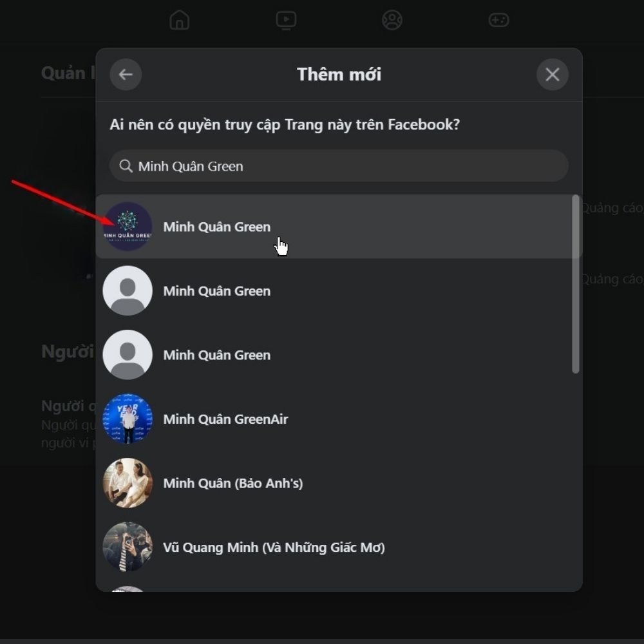The image size is (644, 644).
Task: Choose Minh Quân (Bảo Anh's) from results
Action: point(232,483)
